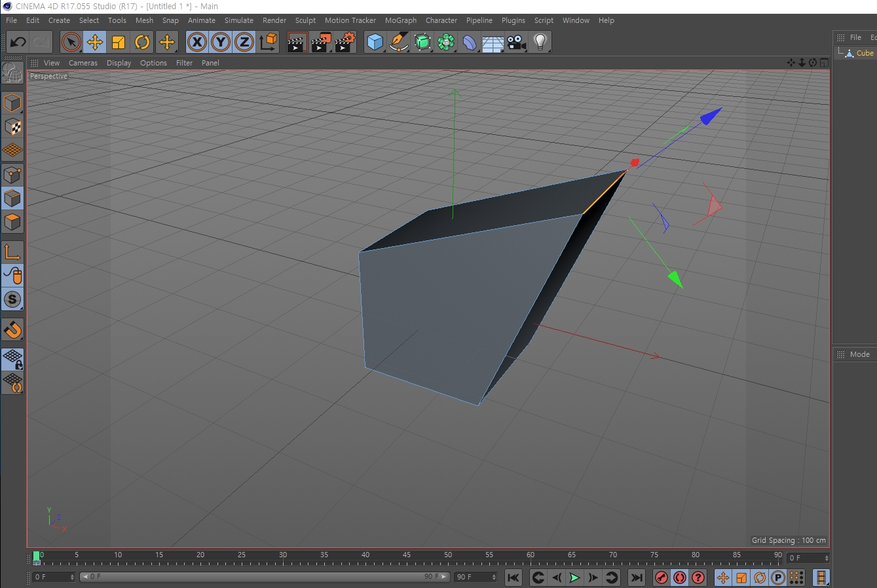Toggle the Tweak mode icon

coord(12,276)
